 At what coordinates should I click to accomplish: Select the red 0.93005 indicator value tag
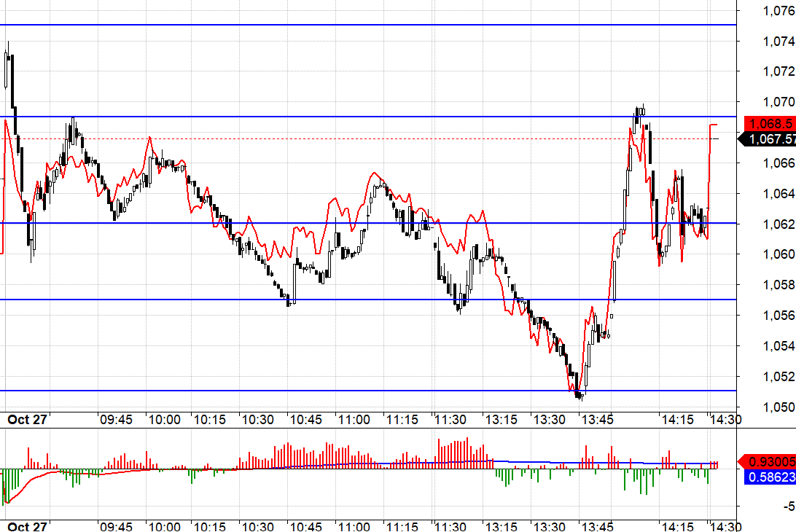pos(768,462)
